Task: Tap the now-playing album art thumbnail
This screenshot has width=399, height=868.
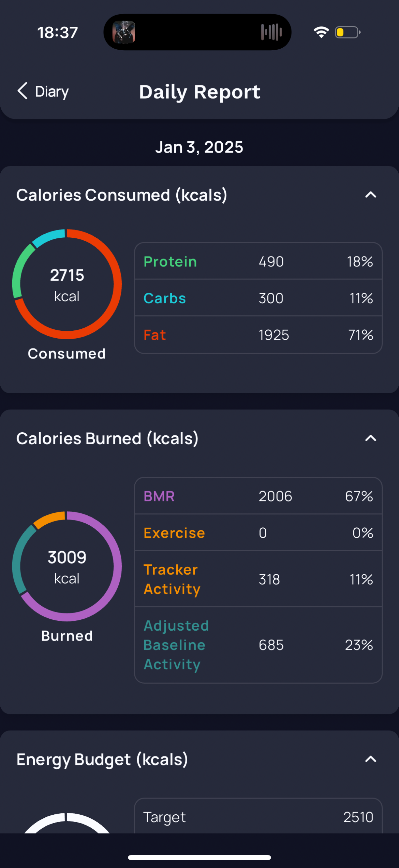Action: tap(124, 32)
